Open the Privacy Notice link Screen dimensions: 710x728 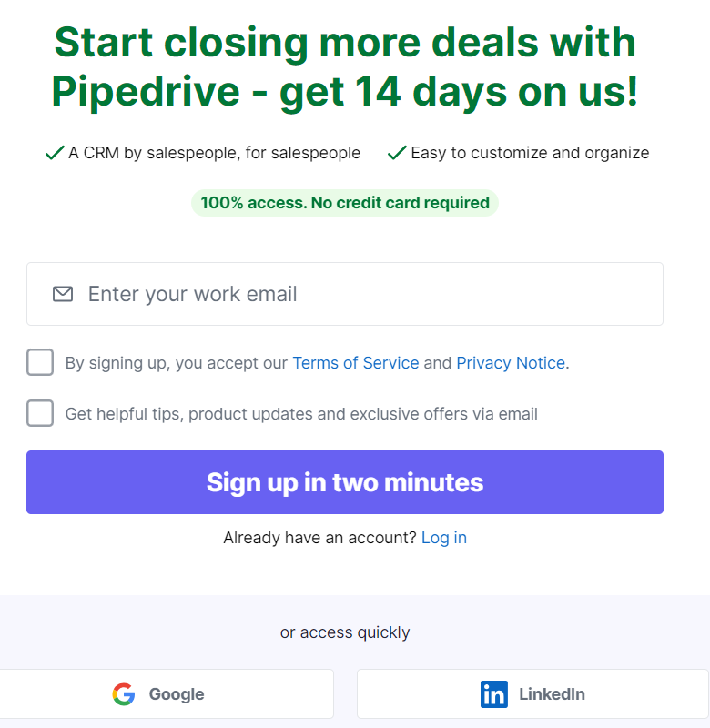(x=511, y=362)
